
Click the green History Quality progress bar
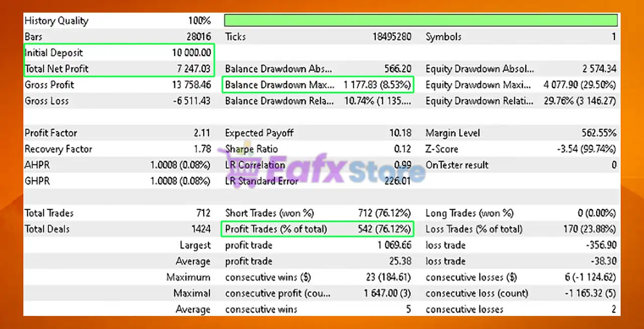click(x=421, y=21)
